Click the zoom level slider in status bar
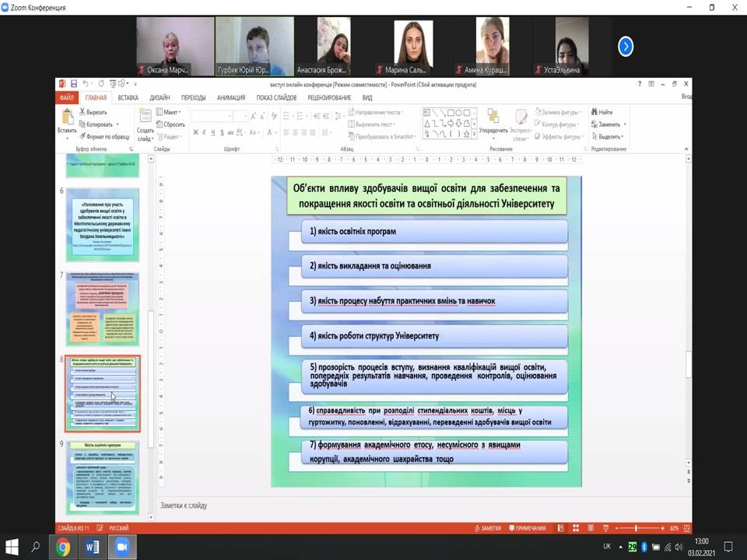Viewport: 747px width, 560px height. point(637,528)
